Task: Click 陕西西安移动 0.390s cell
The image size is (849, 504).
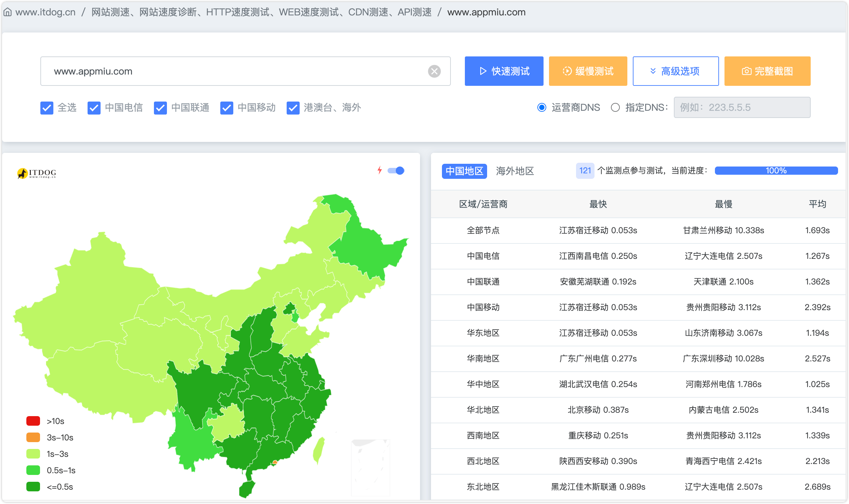Action: [598, 461]
